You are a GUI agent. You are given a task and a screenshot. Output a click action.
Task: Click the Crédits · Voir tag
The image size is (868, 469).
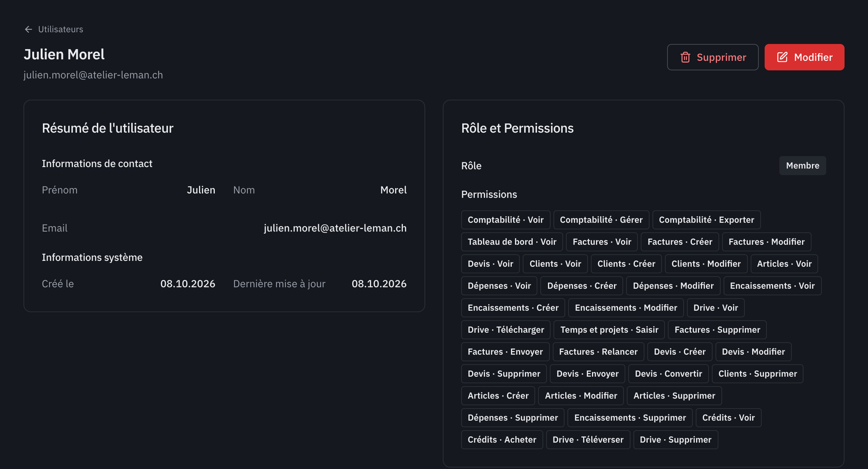(728, 418)
